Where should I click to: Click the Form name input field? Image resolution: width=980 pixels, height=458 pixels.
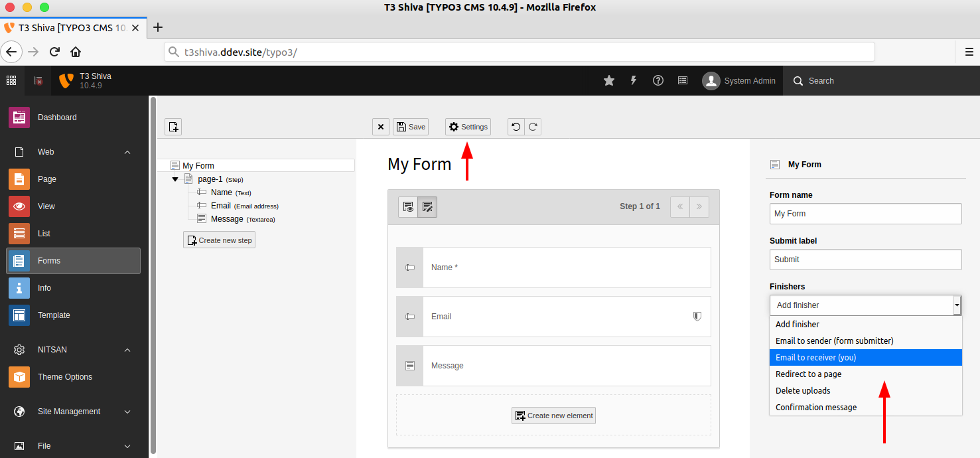866,214
